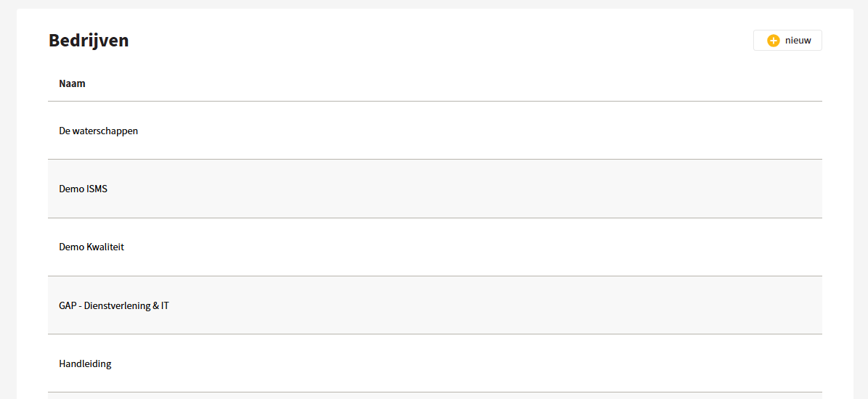Open the Handleiding company
The height and width of the screenshot is (399, 868).
(85, 363)
